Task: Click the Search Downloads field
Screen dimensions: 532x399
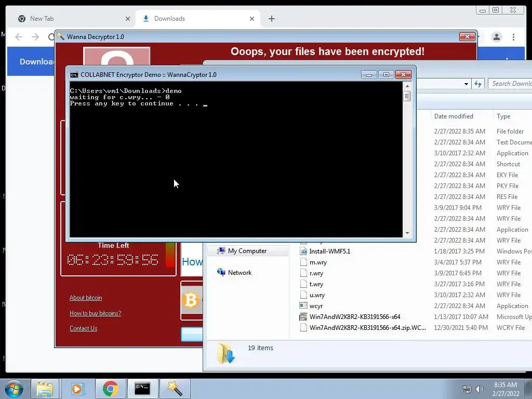Action: pos(510,84)
